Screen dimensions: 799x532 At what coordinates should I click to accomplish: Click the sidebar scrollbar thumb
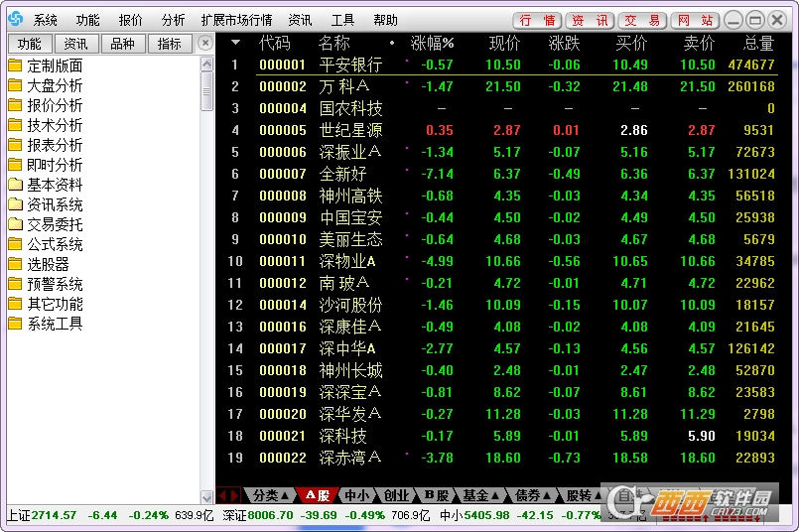[x=206, y=91]
